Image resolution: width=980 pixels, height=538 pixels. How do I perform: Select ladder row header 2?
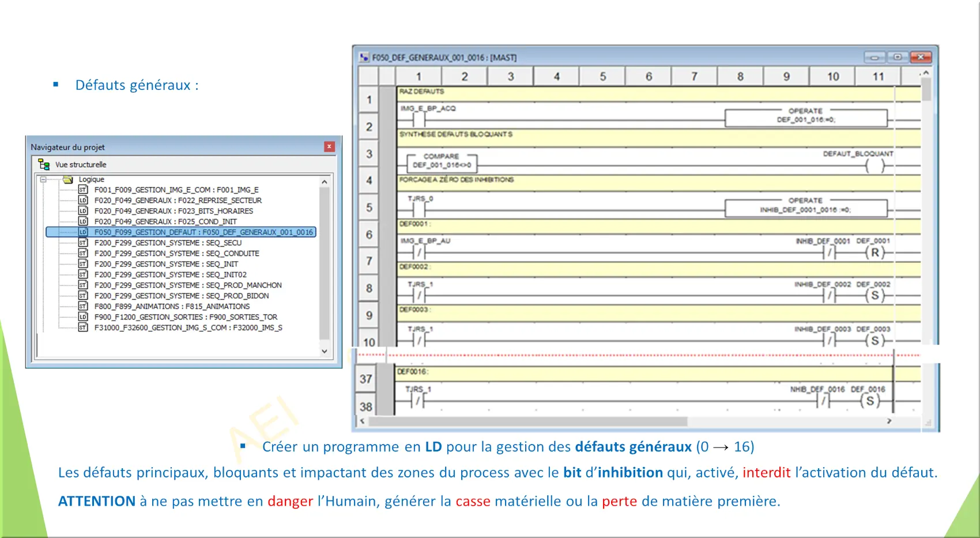[369, 127]
